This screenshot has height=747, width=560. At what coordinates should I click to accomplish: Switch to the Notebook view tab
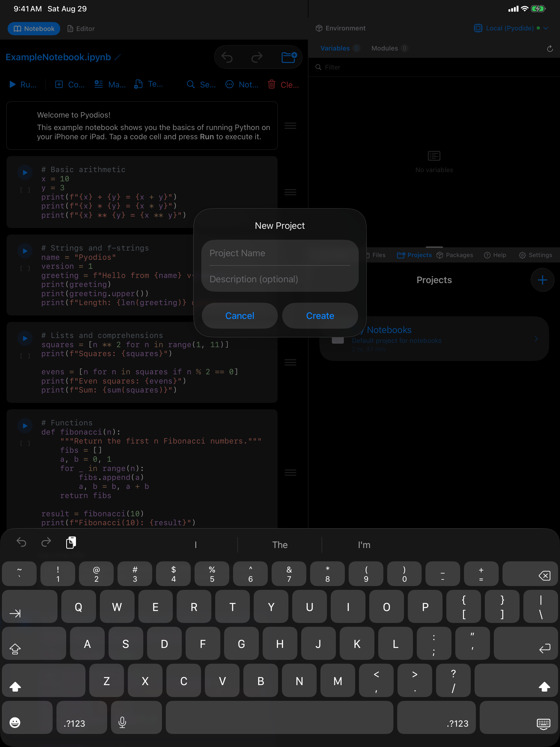[34, 29]
